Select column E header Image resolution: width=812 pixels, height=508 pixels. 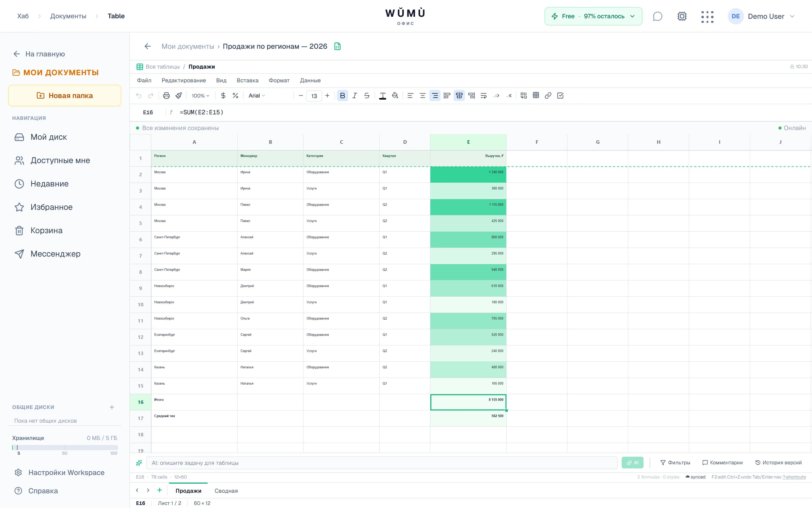[x=468, y=142]
